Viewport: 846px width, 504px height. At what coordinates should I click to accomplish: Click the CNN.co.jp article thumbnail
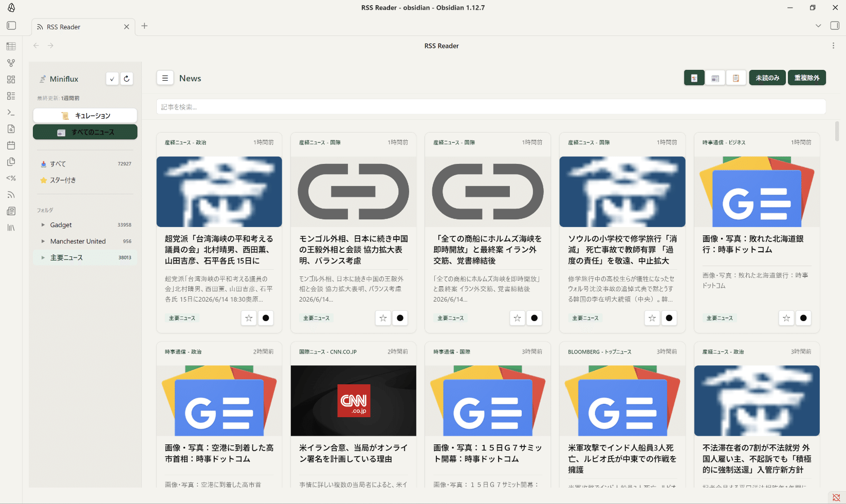click(x=354, y=401)
